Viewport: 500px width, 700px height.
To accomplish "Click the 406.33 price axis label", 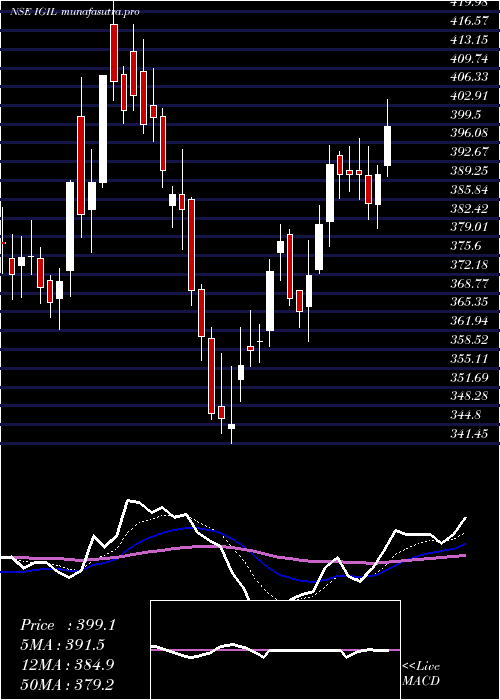I will pyautogui.click(x=471, y=77).
